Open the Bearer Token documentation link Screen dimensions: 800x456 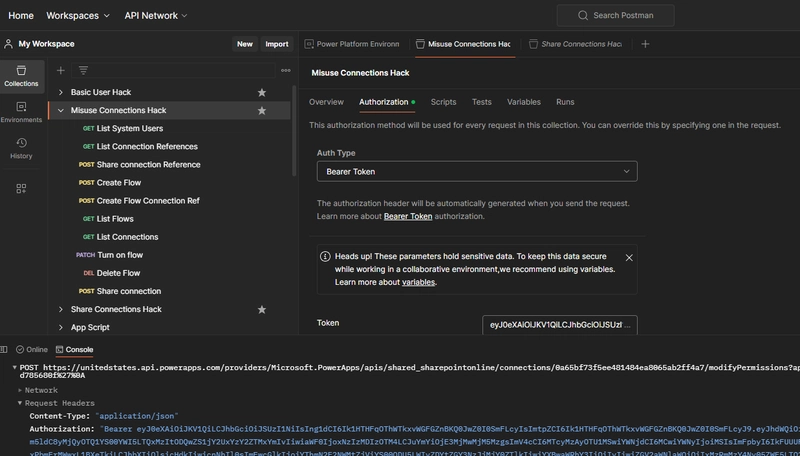[x=408, y=216]
